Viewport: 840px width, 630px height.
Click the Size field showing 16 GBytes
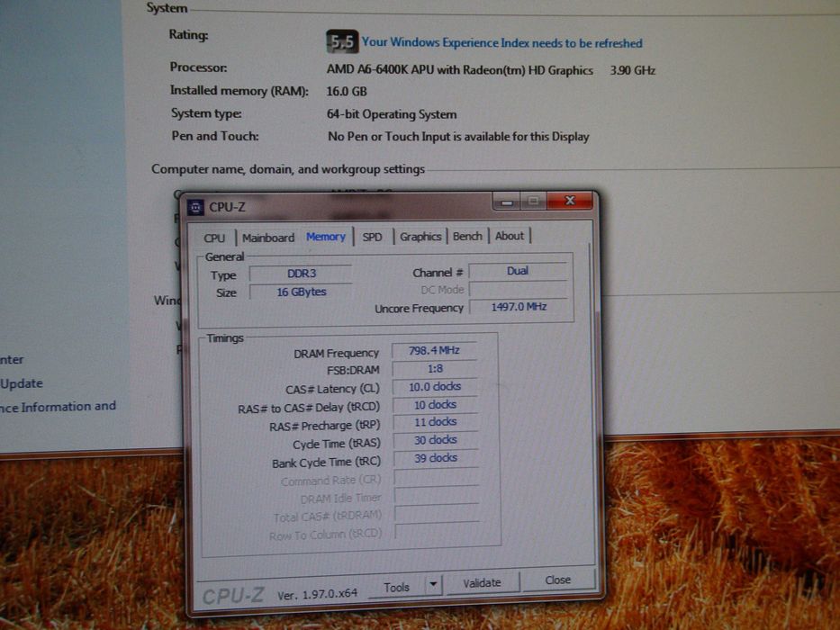point(301,292)
